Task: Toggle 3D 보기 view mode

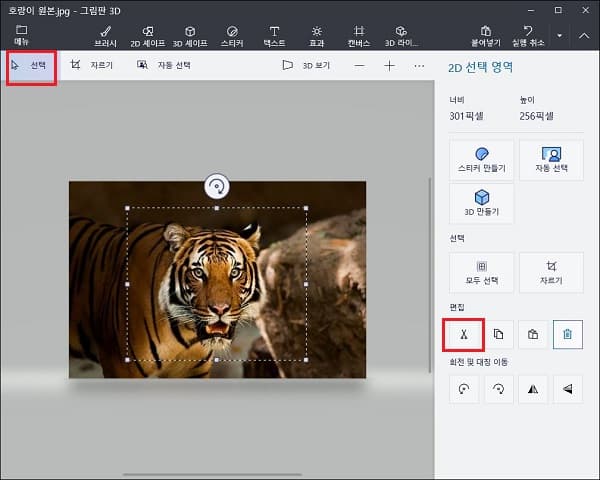Action: pos(306,65)
